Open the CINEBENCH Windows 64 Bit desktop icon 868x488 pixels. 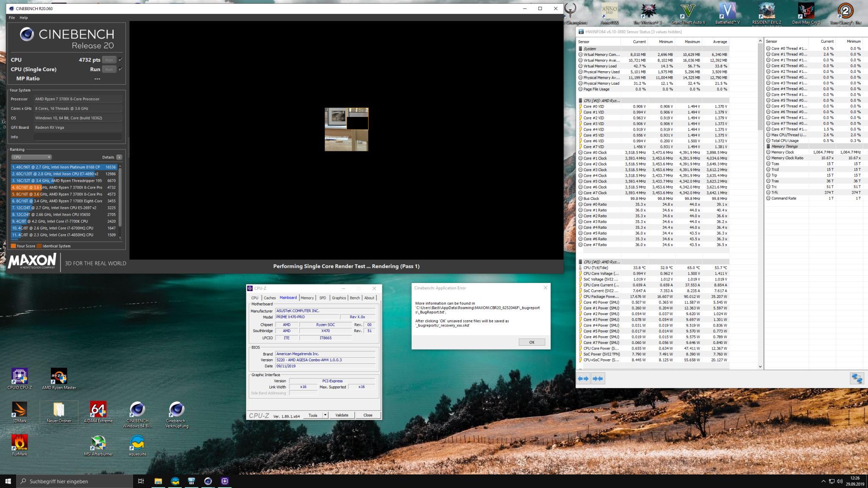pyautogui.click(x=137, y=415)
